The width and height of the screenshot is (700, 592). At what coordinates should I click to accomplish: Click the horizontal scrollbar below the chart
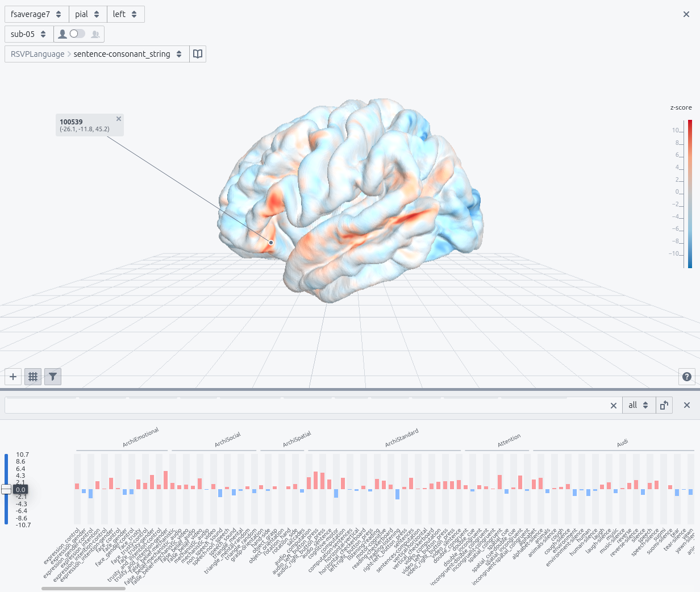tap(83, 589)
